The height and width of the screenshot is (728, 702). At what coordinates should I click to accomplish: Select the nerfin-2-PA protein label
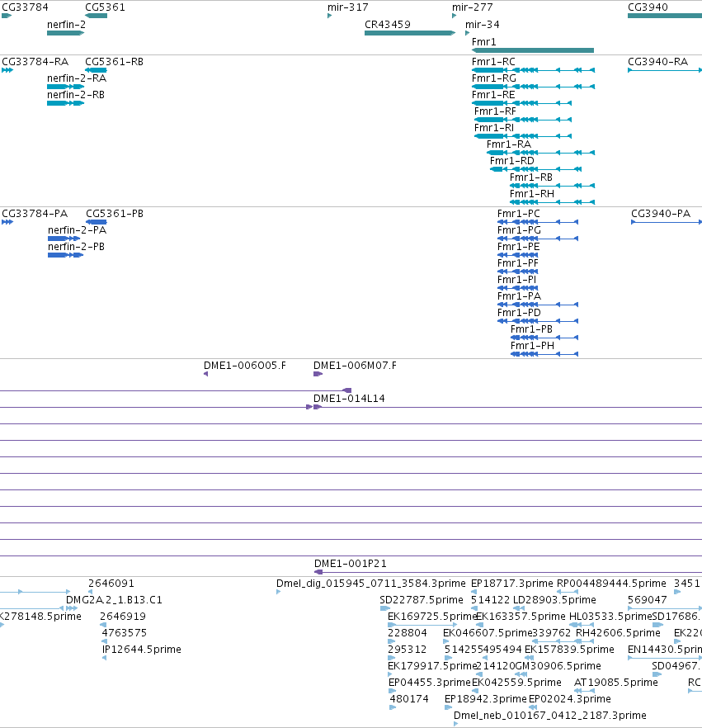77,230
